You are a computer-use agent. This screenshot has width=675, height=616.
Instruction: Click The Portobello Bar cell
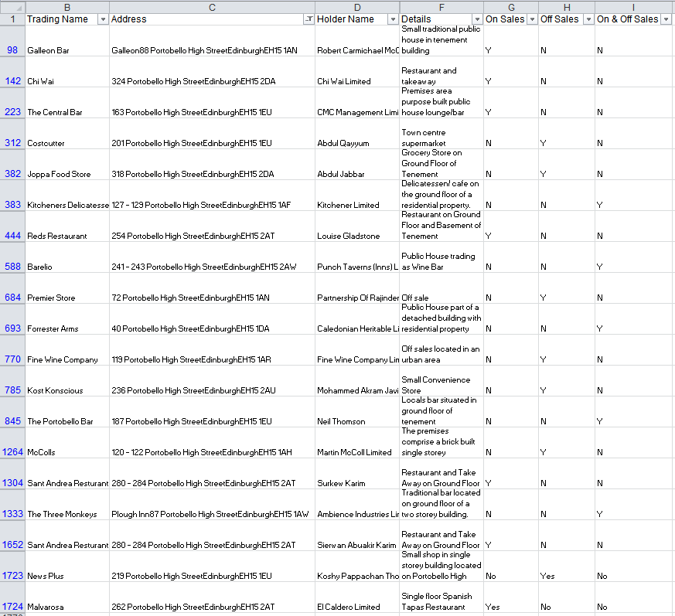(67, 412)
